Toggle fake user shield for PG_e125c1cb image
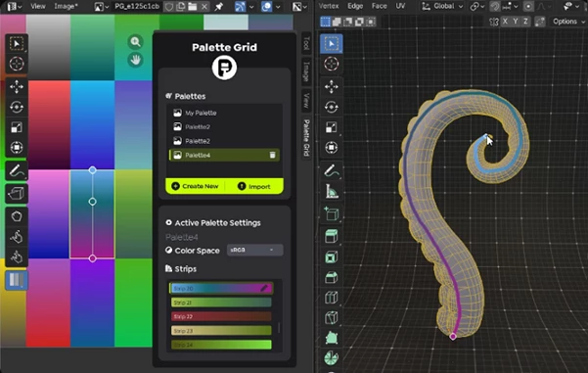588x373 pixels. [x=169, y=7]
